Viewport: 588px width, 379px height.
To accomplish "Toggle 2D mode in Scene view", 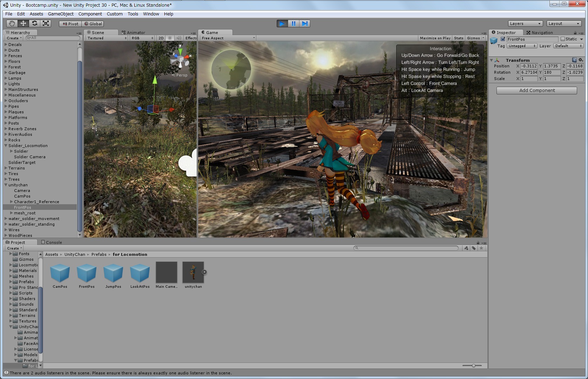I will tap(161, 38).
